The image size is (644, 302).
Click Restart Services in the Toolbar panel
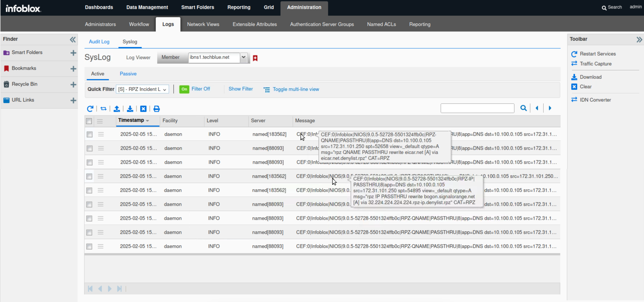[597, 54]
